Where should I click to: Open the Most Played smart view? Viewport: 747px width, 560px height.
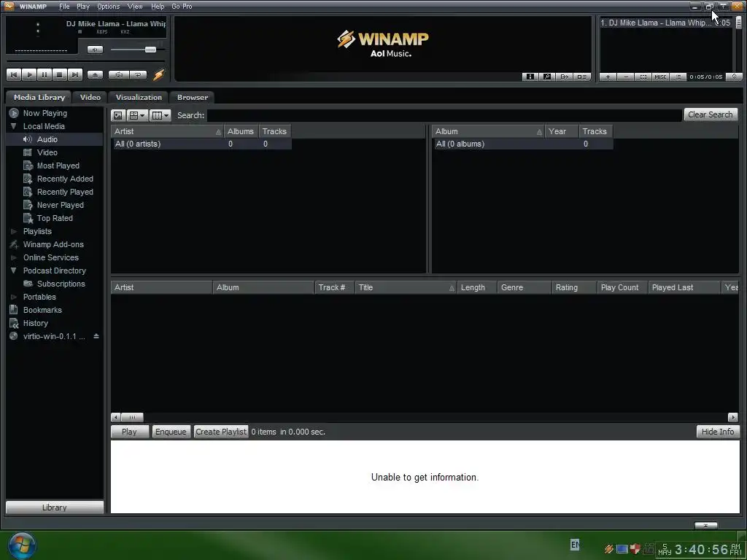coord(58,166)
